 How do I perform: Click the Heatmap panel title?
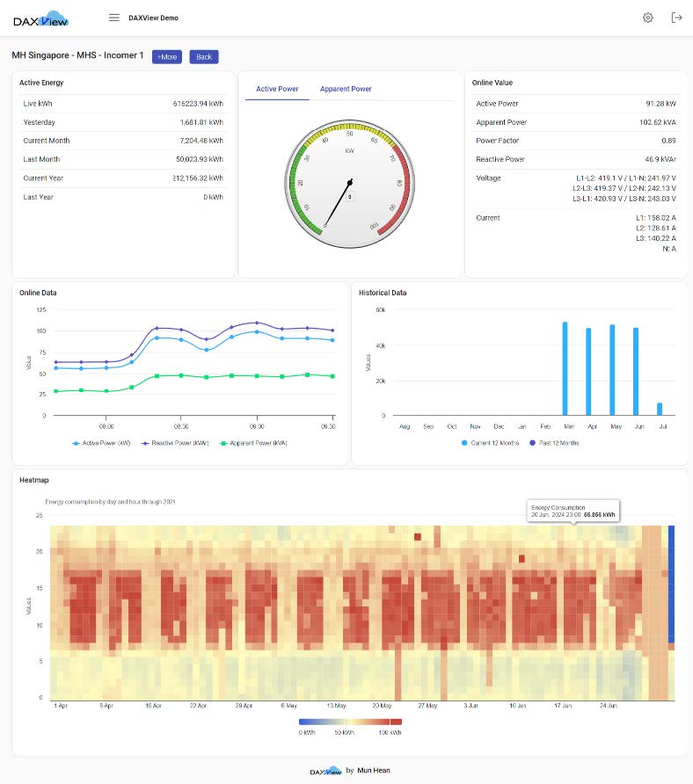coord(34,480)
